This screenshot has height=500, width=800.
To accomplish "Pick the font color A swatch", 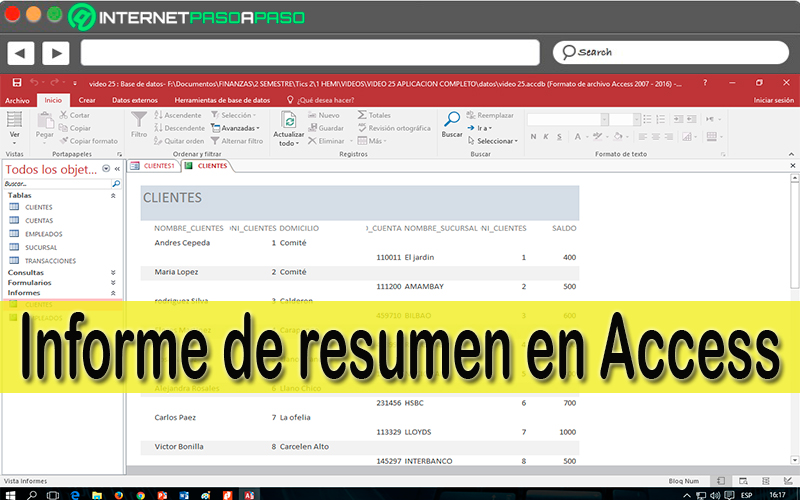I will coord(578,137).
